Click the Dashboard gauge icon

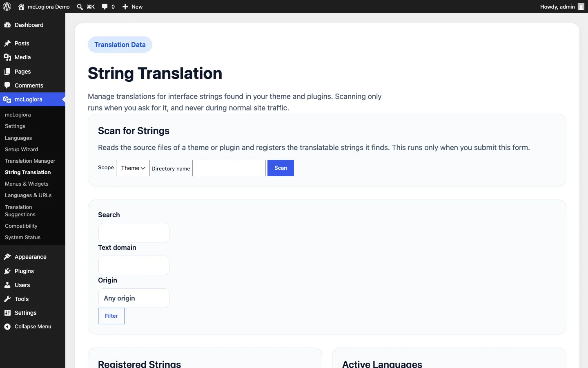[x=7, y=25]
